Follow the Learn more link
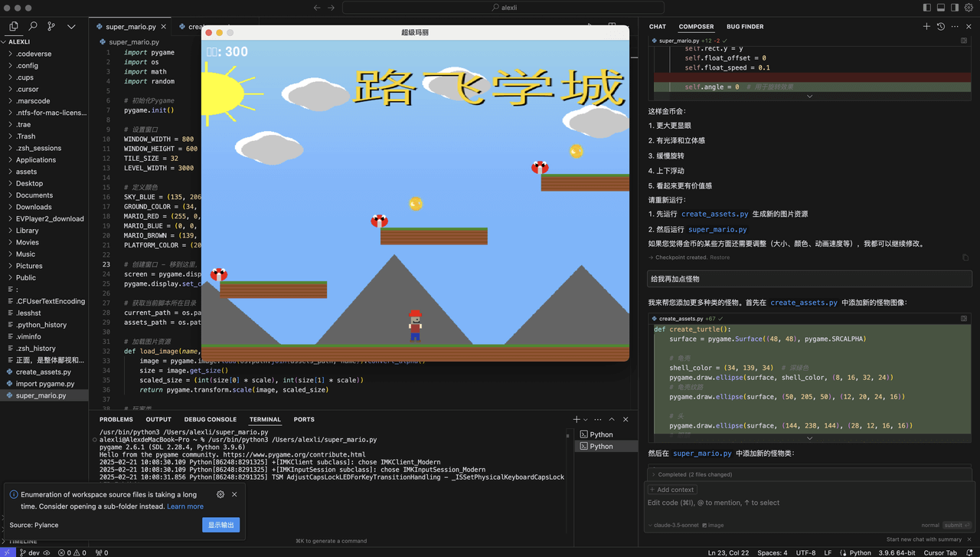The image size is (980, 557). (x=185, y=506)
